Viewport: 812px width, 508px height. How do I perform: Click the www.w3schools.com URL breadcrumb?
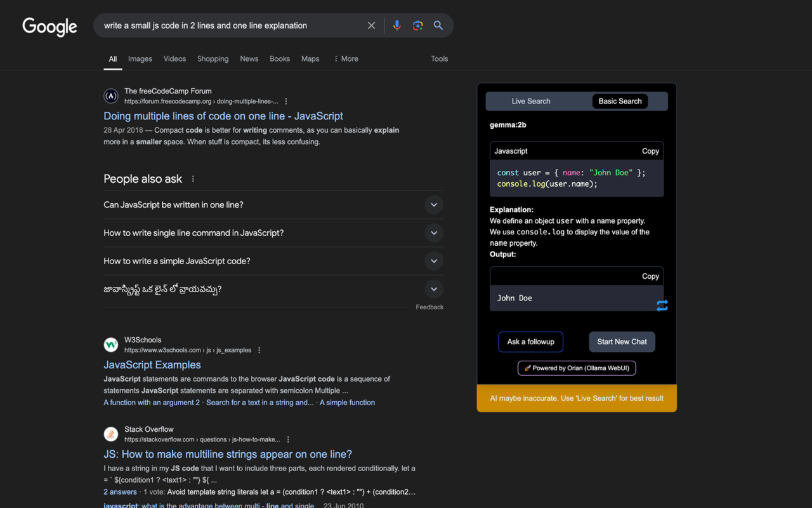click(x=188, y=351)
